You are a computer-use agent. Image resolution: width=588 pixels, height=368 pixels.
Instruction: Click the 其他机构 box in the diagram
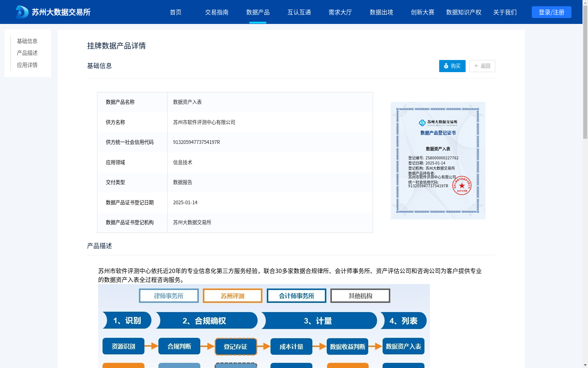pyautogui.click(x=360, y=296)
